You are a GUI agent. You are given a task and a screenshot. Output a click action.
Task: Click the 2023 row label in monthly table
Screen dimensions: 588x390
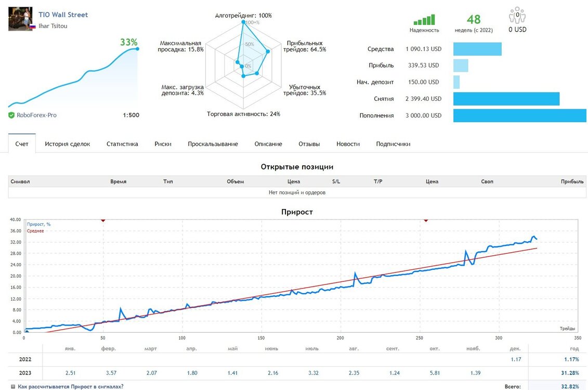coord(25,373)
